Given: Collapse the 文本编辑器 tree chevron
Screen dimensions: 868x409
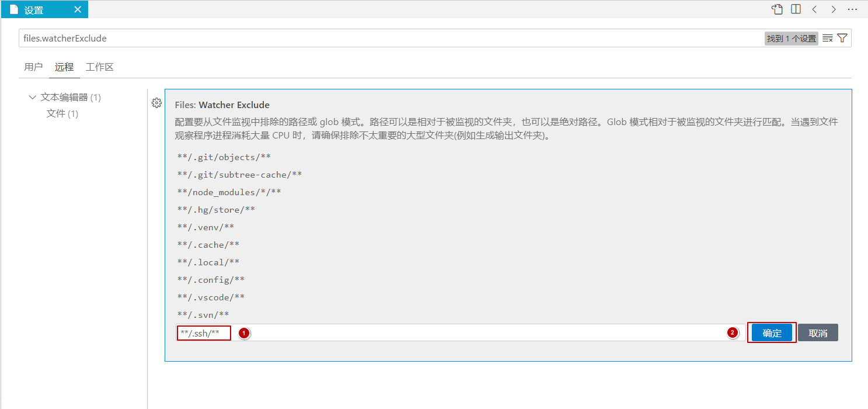Looking at the screenshot, I should pyautogui.click(x=32, y=98).
